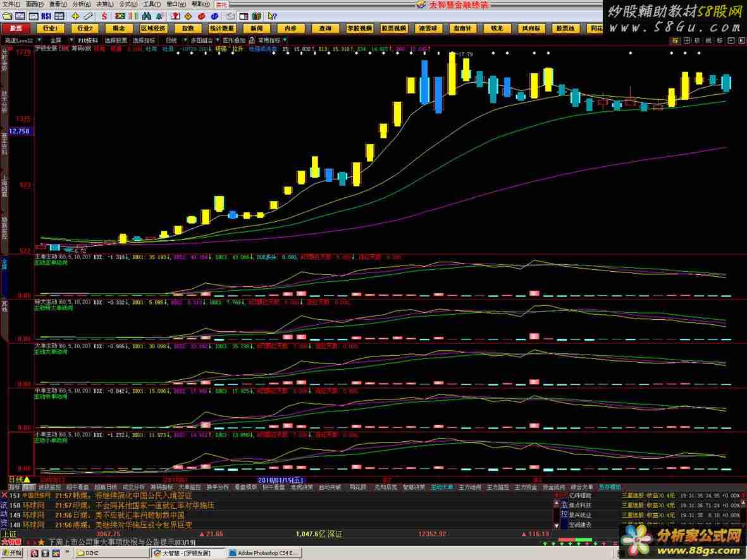
Task: Switch to the 同花顺 bottom tab
Action: pos(358,487)
